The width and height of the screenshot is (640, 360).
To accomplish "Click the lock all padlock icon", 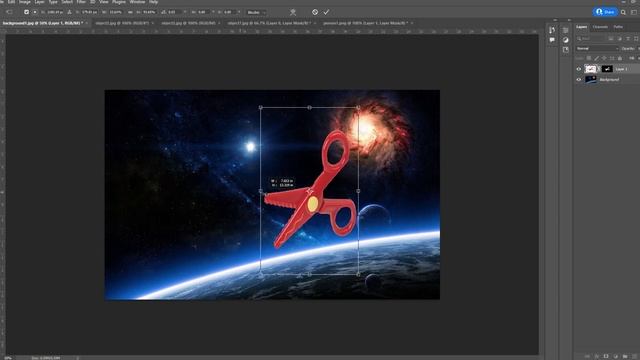I will 620,58.
